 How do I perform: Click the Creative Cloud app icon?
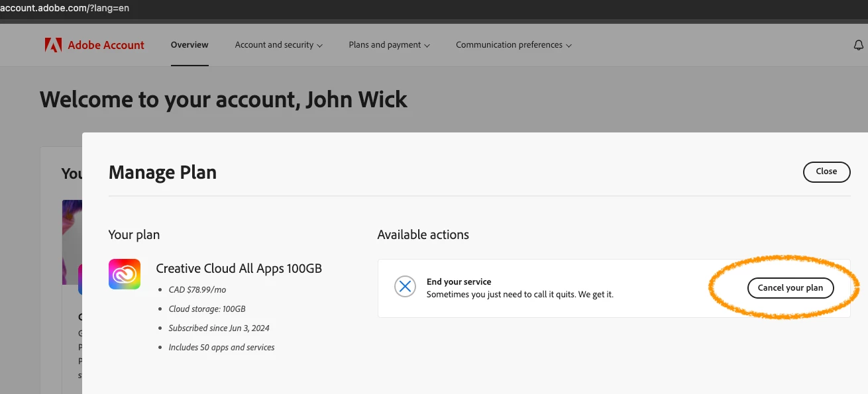pyautogui.click(x=125, y=274)
